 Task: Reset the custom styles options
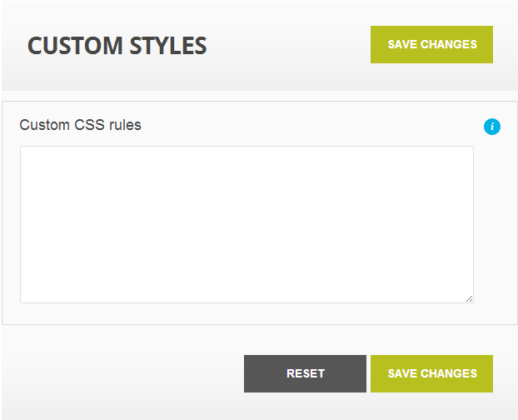pos(305,373)
